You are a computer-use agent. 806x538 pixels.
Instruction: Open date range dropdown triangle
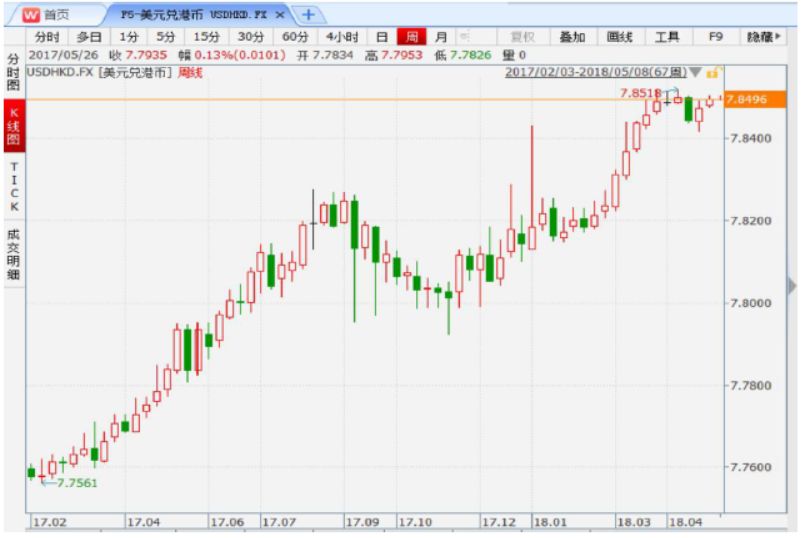tap(695, 72)
